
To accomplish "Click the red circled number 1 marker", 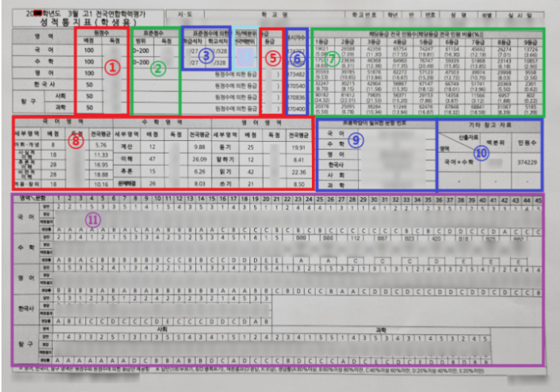I will click(112, 67).
